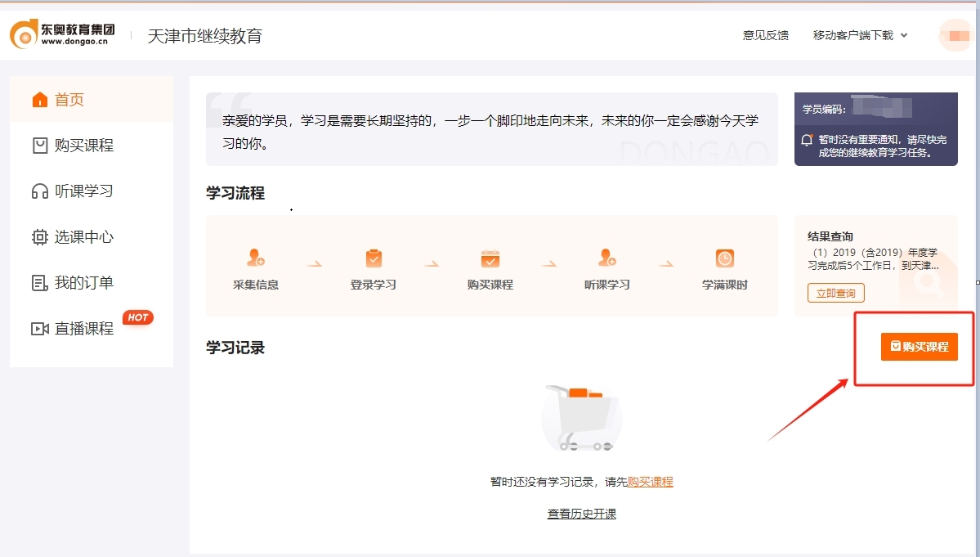Open 查看历史开课 history link

click(580, 513)
